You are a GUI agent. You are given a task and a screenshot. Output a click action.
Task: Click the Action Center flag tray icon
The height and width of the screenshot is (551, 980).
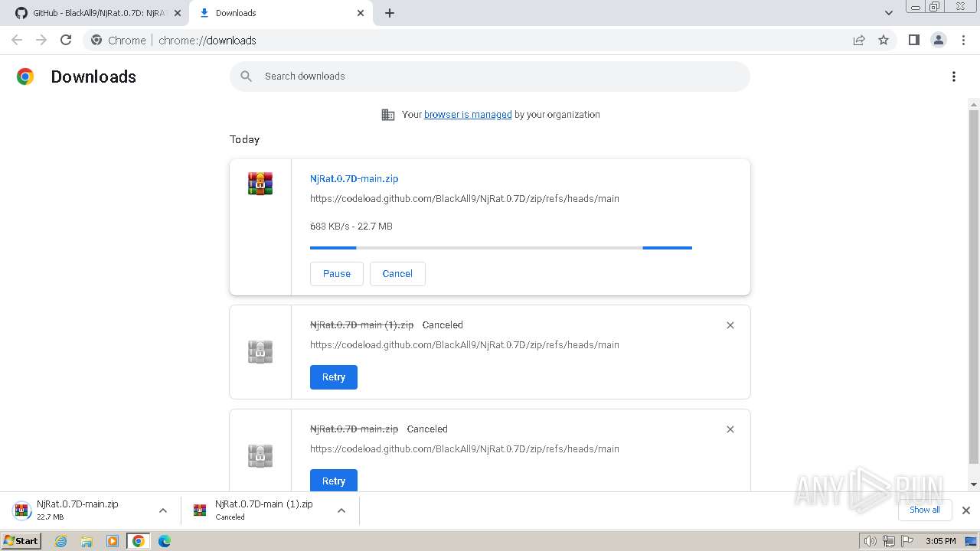click(907, 541)
